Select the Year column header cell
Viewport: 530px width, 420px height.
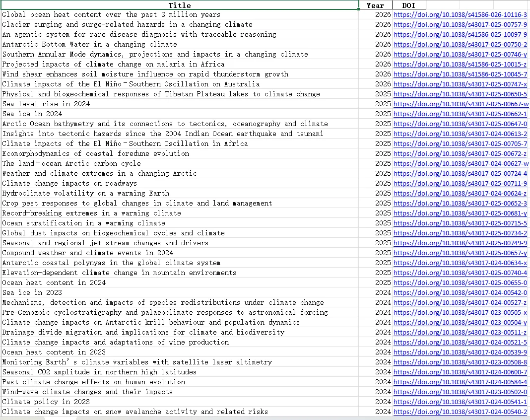[x=375, y=5]
